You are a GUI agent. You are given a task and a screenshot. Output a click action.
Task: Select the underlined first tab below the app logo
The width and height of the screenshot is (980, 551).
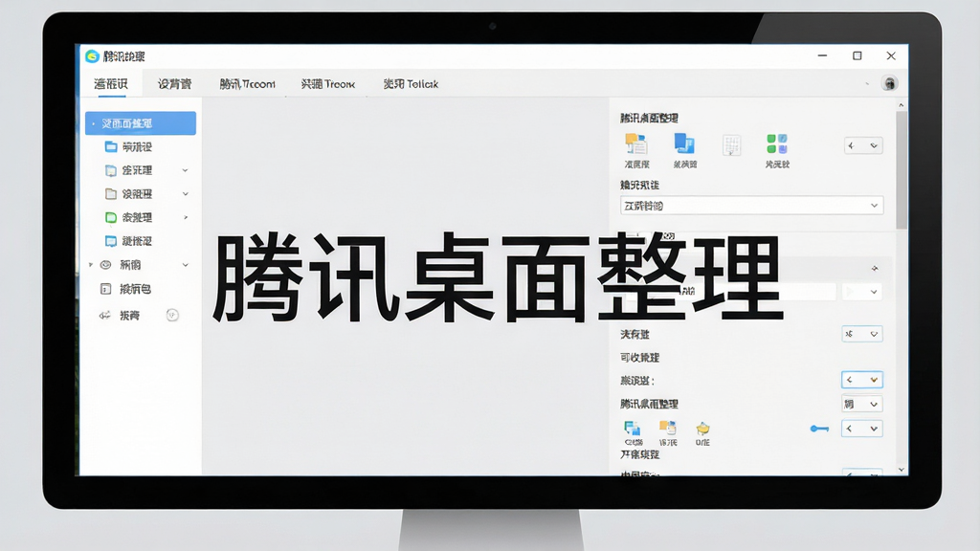(111, 84)
